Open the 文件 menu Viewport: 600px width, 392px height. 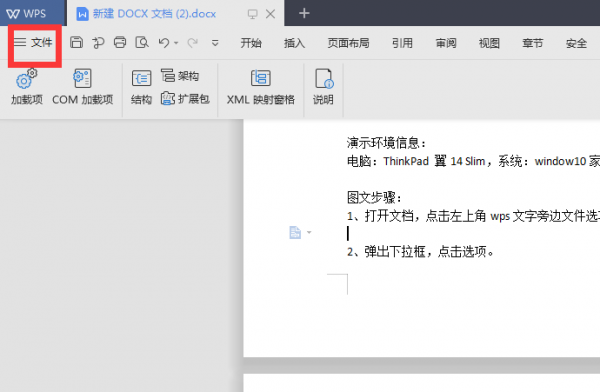click(34, 42)
